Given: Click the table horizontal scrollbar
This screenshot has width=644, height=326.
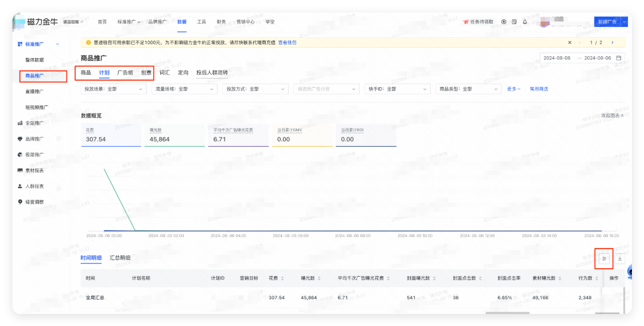Looking at the screenshot, I should [507, 313].
